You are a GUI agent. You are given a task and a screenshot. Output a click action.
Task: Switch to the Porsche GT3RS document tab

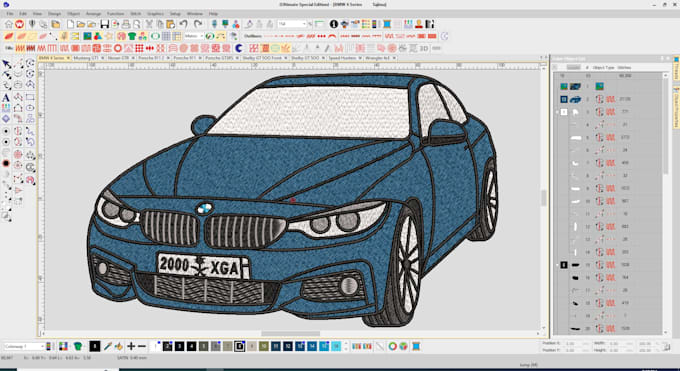pyautogui.click(x=219, y=58)
